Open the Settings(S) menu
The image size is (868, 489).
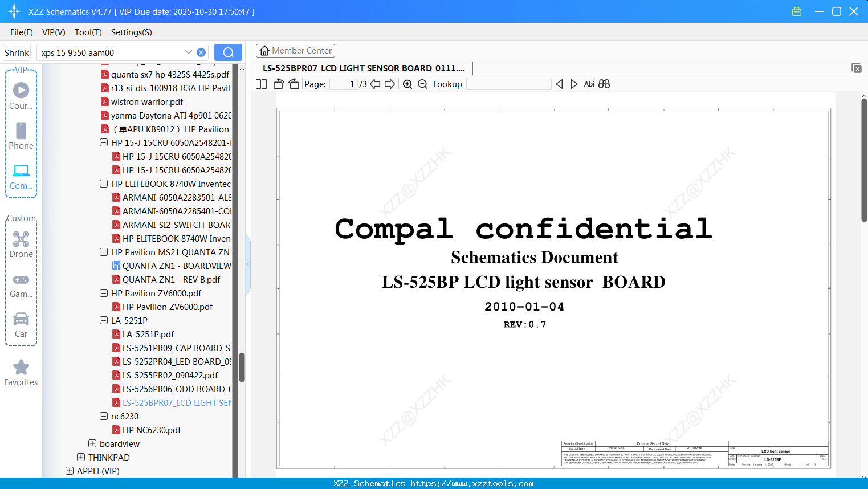132,32
